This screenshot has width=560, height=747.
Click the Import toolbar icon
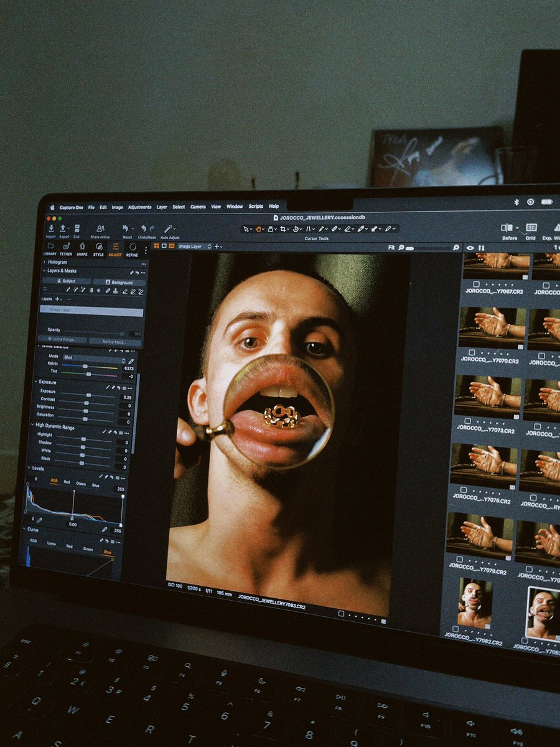pyautogui.click(x=51, y=228)
